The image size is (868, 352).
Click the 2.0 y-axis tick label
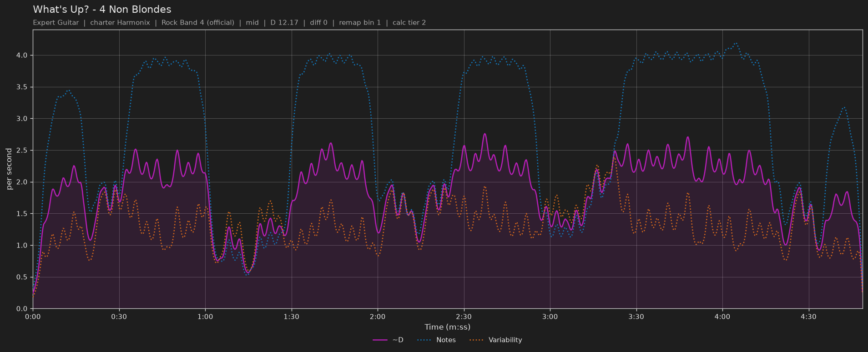coord(22,182)
